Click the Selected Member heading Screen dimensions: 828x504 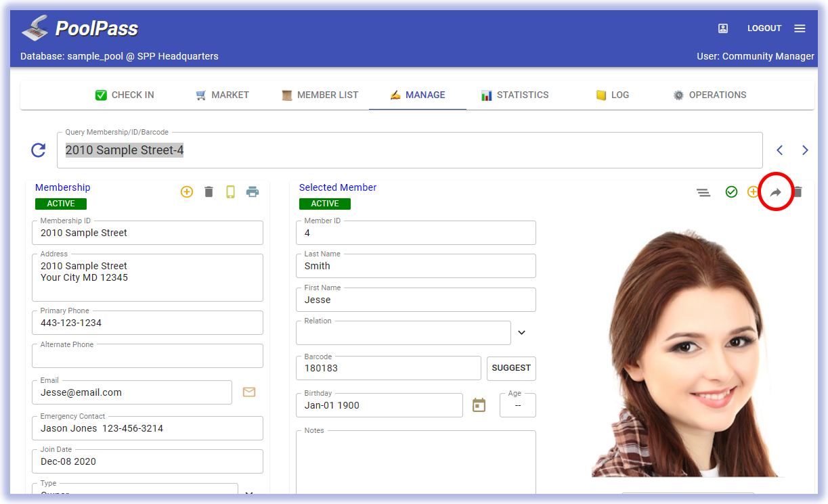click(x=338, y=187)
